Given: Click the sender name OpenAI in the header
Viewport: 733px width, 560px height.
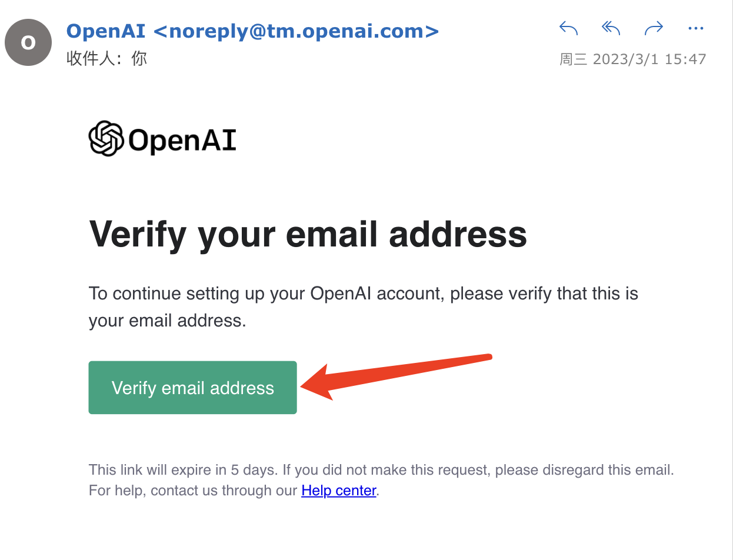Looking at the screenshot, I should 105,30.
